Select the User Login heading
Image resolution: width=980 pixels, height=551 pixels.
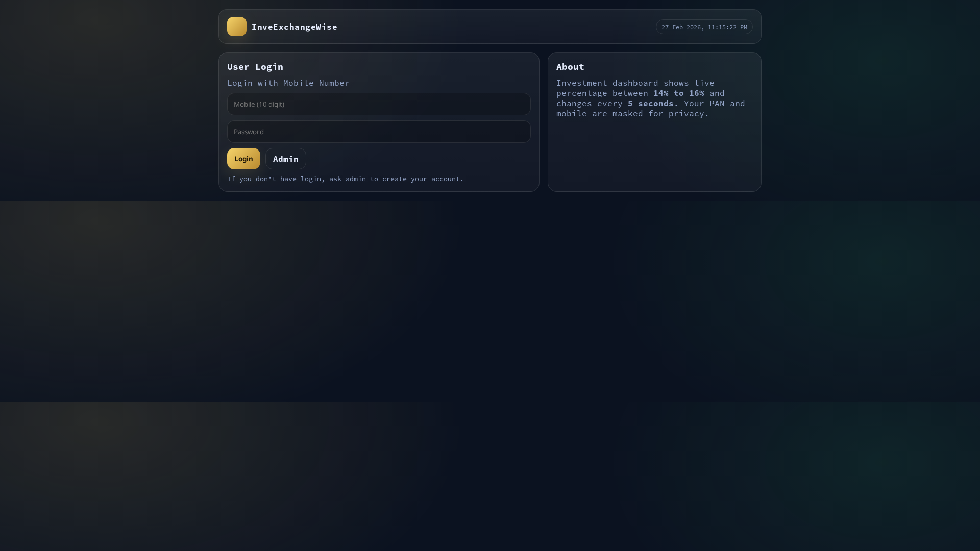point(255,67)
